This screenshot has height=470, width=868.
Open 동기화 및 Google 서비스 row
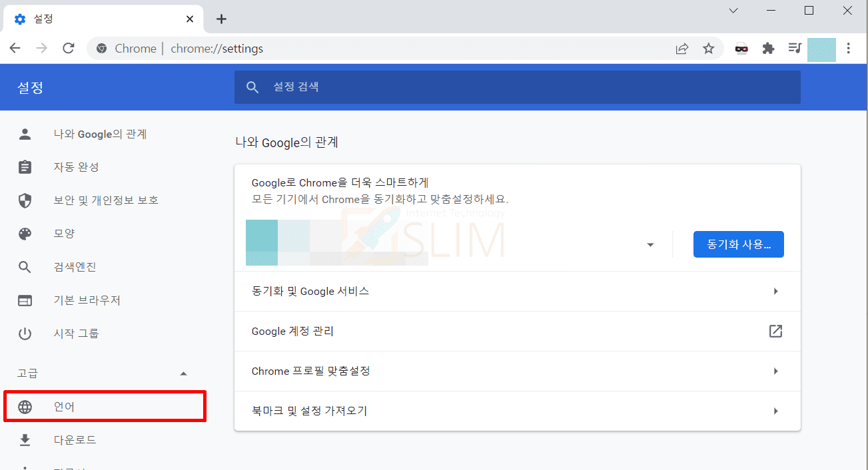518,291
